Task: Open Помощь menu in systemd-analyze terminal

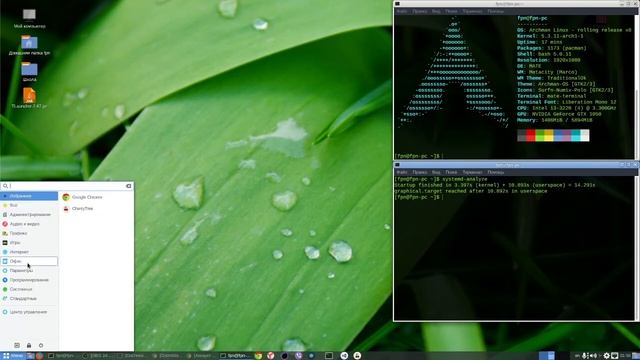Action: tap(496, 172)
